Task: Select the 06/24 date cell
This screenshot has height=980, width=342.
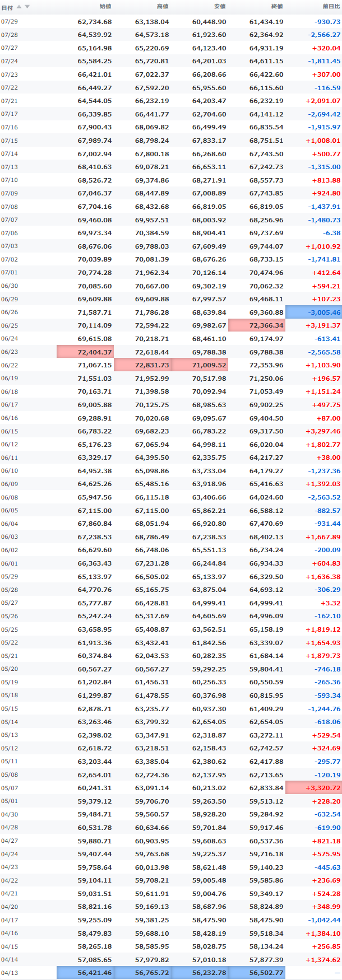Action: point(10,339)
